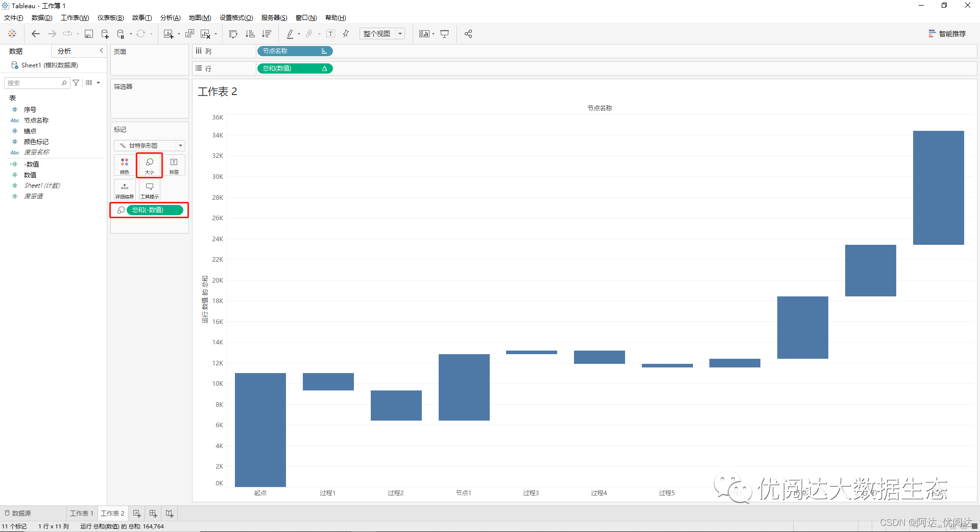Click the 颜色 marks card button
The height and width of the screenshot is (532, 980).
coord(125,166)
